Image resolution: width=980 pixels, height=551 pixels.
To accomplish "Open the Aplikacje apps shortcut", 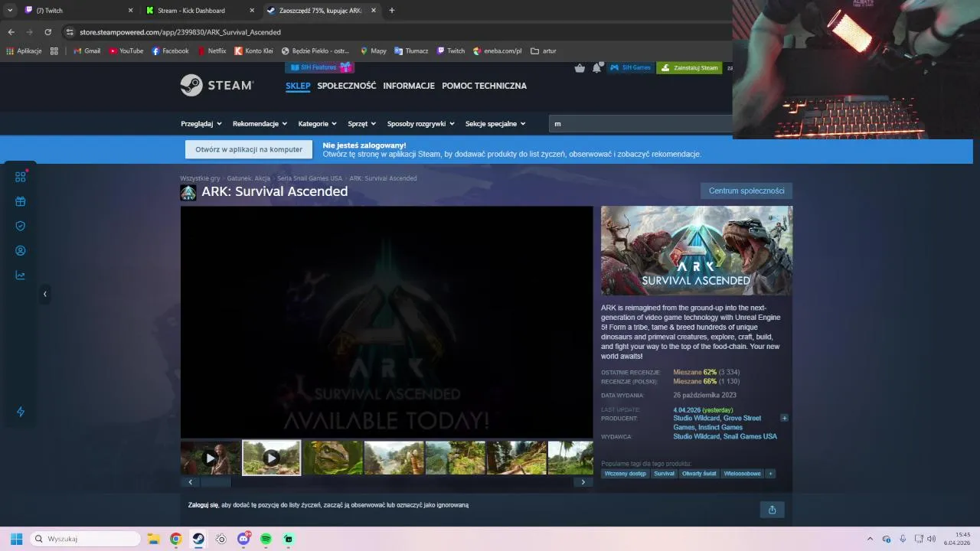I will click(24, 51).
